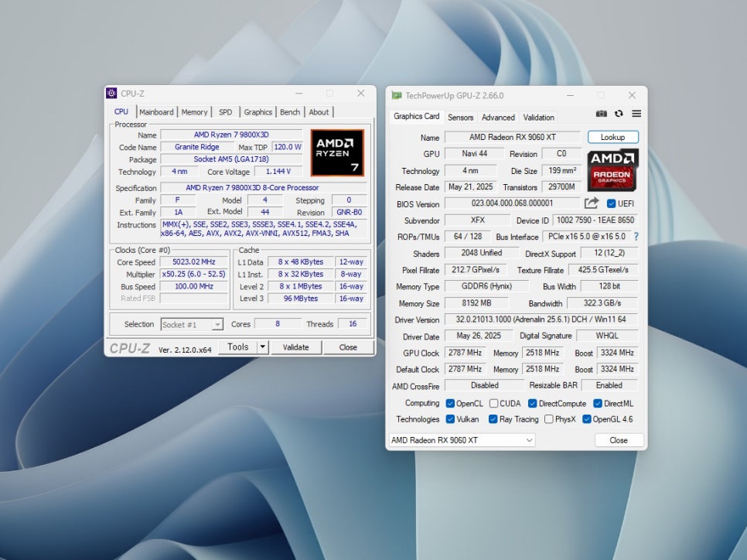
Task: Toggle the DirectCompute checkbox
Action: (x=533, y=404)
